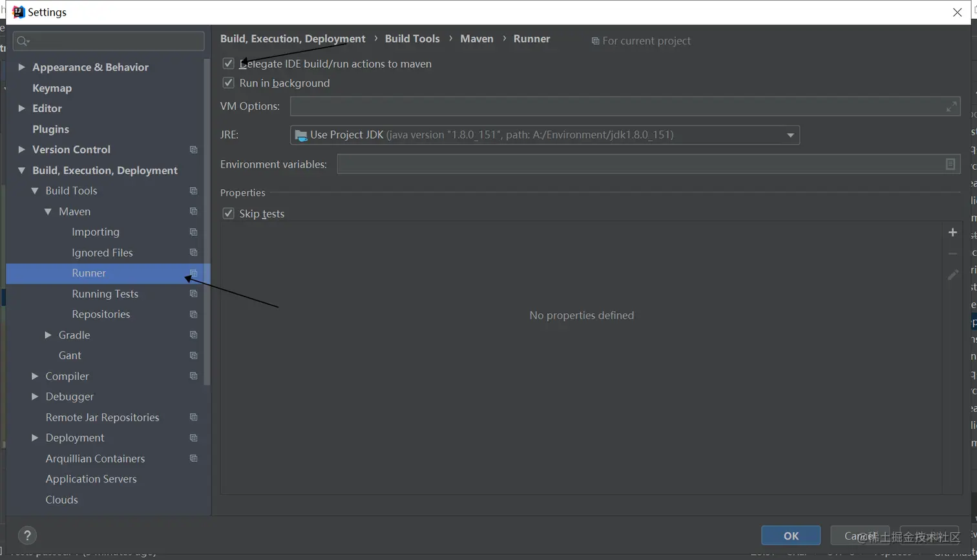Click the search magnifier icon
Image resolution: width=977 pixels, height=560 pixels.
click(x=23, y=41)
